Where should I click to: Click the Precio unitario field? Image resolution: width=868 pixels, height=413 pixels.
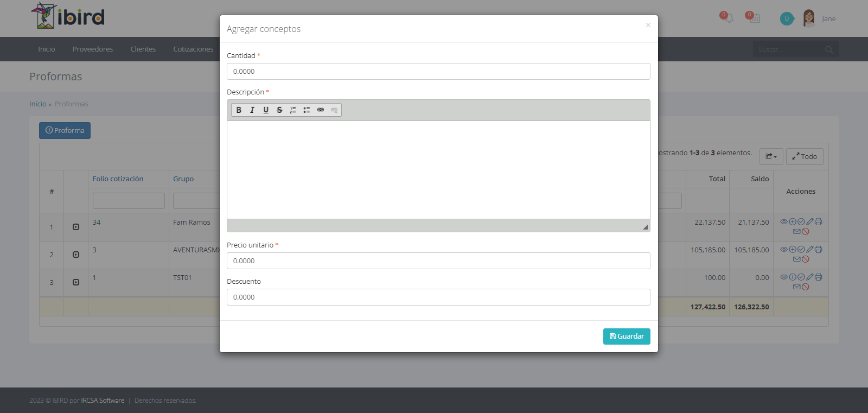pyautogui.click(x=438, y=260)
